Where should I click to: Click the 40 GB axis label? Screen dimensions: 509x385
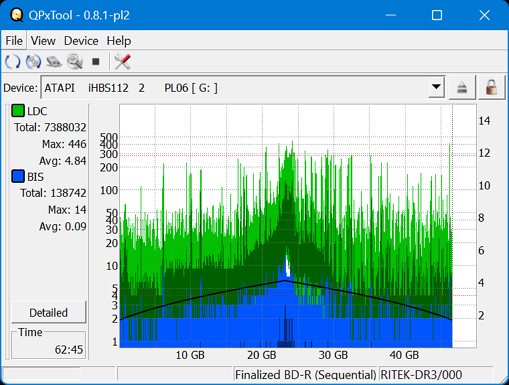tap(404, 355)
